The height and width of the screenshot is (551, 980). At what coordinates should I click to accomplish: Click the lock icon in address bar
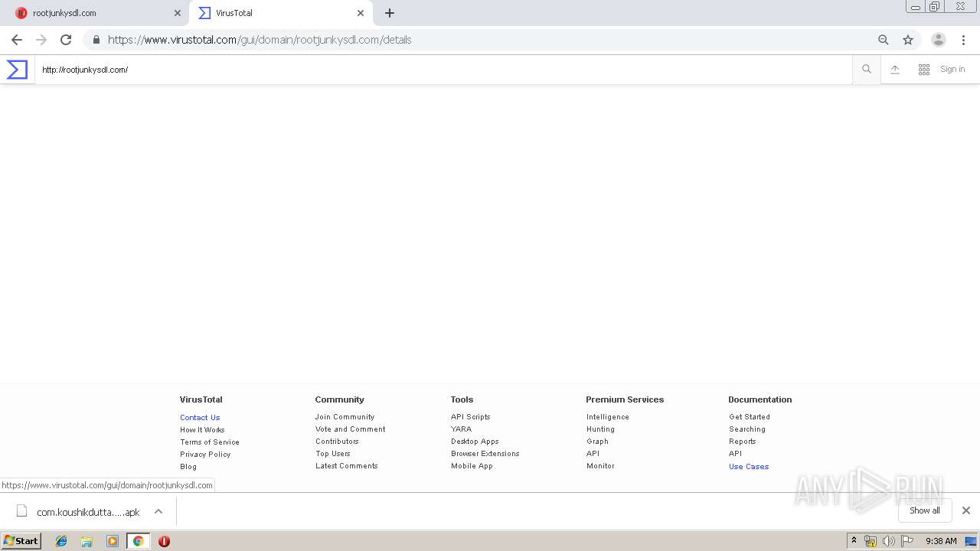coord(96,40)
